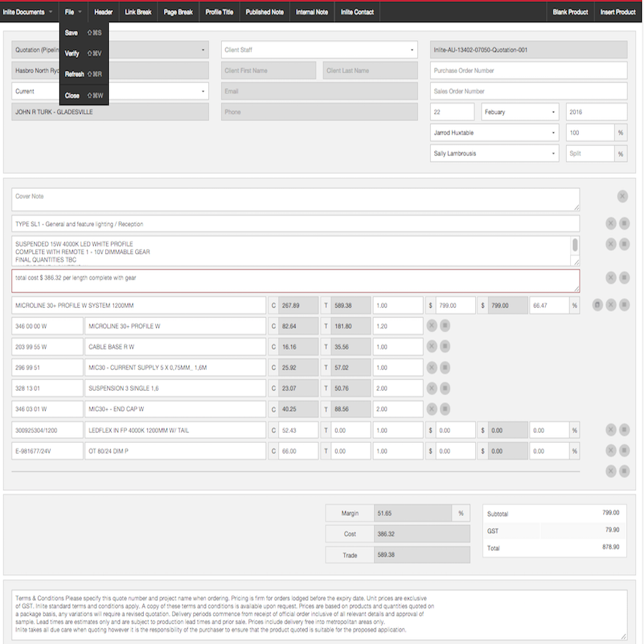
Task: Click the description note's vertical scrollbar thumb
Action: tap(575, 245)
